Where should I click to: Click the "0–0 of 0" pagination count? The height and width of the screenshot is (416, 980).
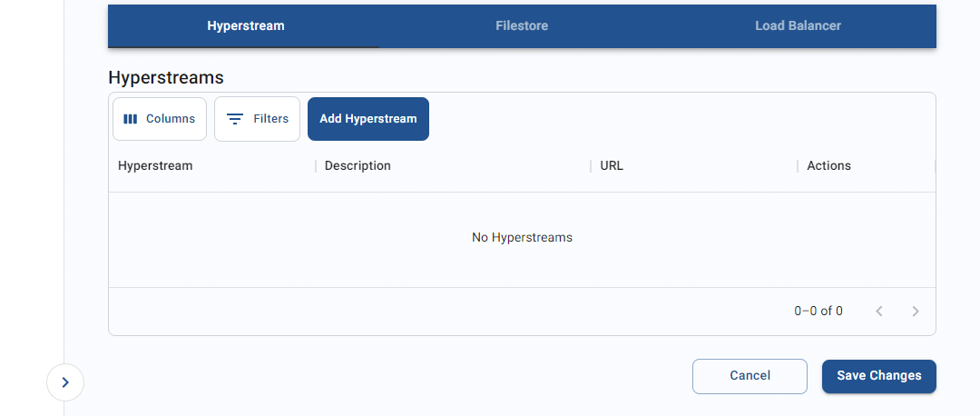pyautogui.click(x=818, y=311)
